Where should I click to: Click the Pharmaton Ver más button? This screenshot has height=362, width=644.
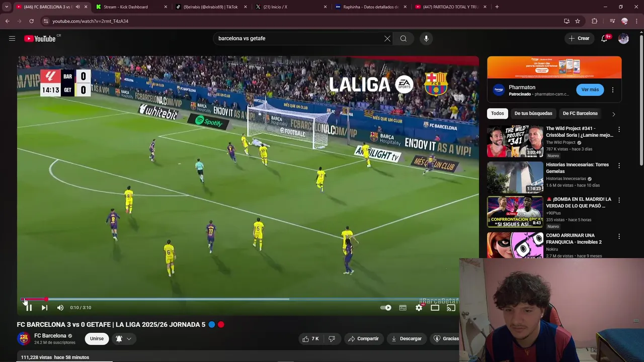point(590,90)
